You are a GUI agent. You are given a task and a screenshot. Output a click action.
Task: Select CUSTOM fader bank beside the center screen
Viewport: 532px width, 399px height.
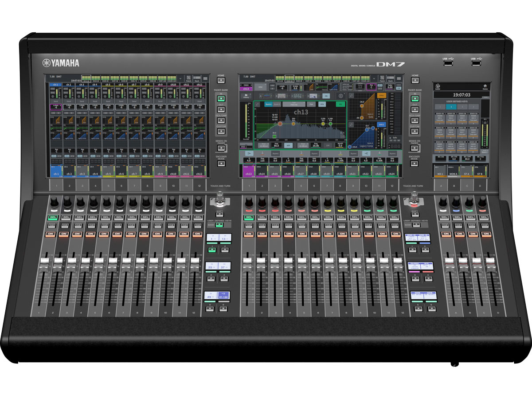pos(415,131)
